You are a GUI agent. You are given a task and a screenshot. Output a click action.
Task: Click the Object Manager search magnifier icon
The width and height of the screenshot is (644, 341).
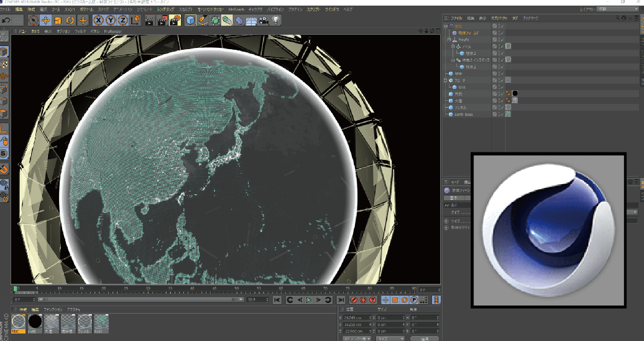click(617, 18)
